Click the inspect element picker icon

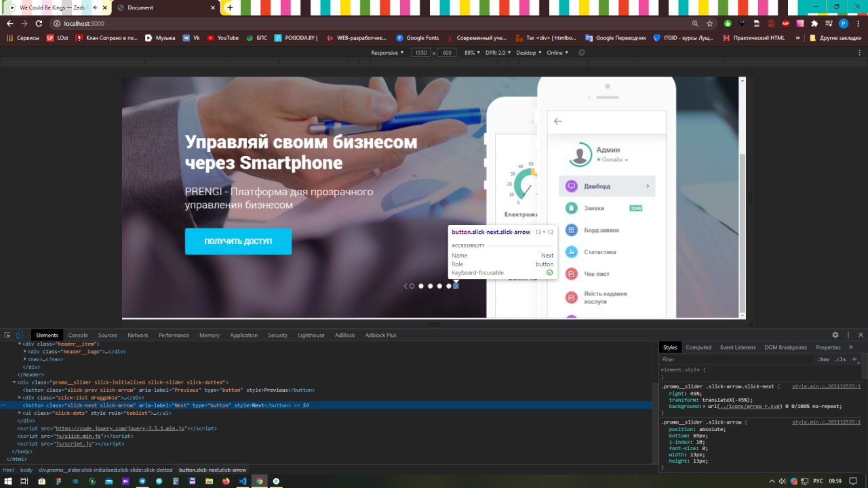click(7, 335)
